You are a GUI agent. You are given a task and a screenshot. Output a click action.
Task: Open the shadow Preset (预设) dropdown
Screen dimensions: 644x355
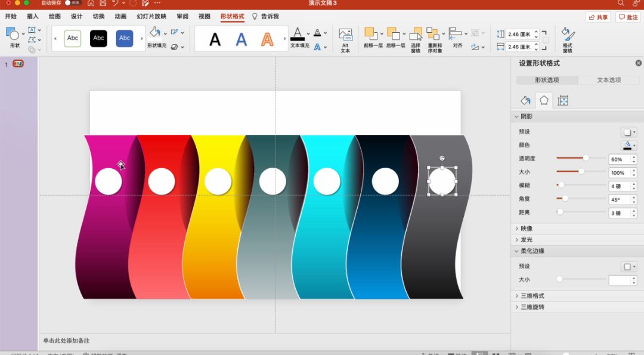pyautogui.click(x=628, y=132)
